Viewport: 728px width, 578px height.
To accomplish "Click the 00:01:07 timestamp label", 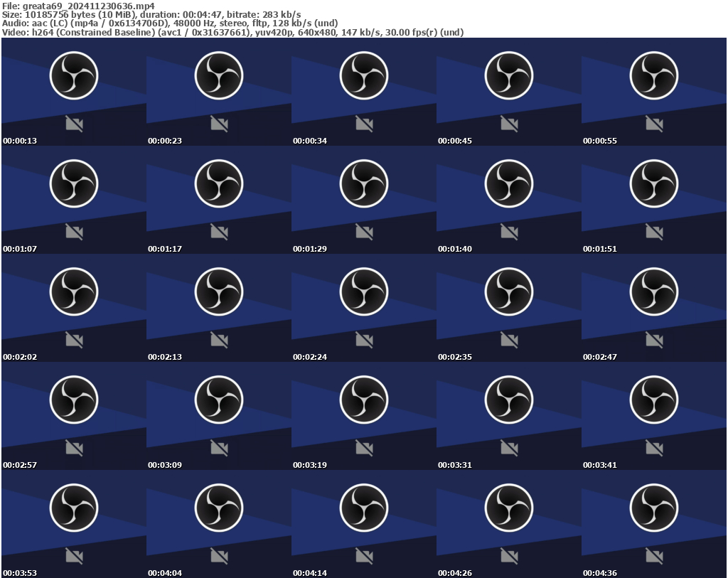I will (20, 249).
